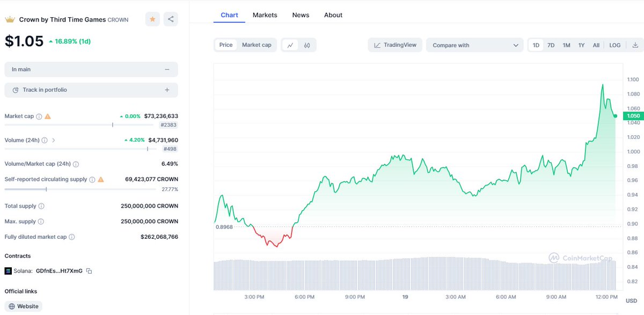
Task: Click the Solana GDfnEs...Ht7XmG contract address
Action: click(x=59, y=271)
